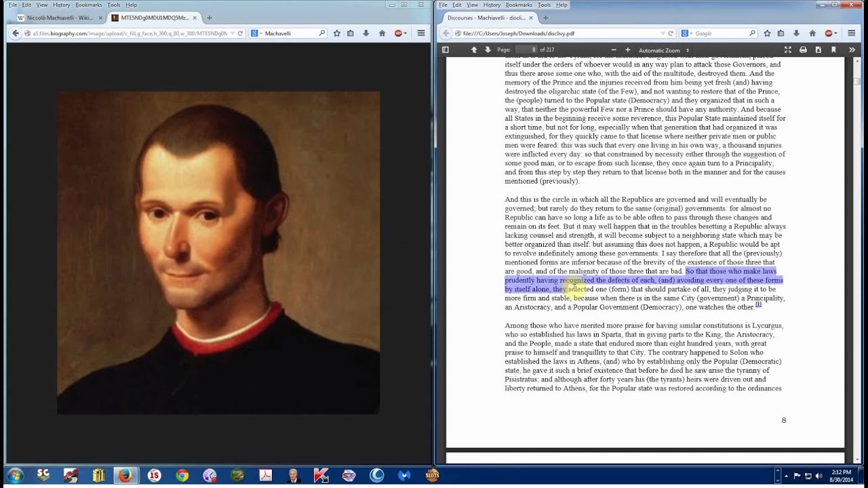This screenshot has width=868, height=488.
Task: Click the PDF page number field
Action: tap(526, 49)
